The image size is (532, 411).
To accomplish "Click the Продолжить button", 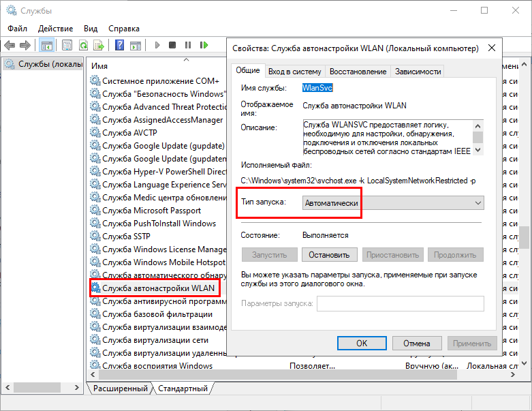I will [x=455, y=255].
